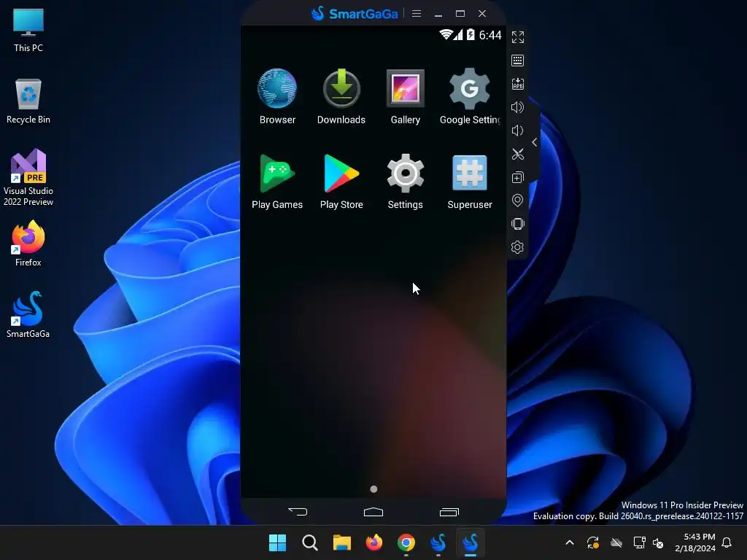Open the Windows Start menu

278,542
